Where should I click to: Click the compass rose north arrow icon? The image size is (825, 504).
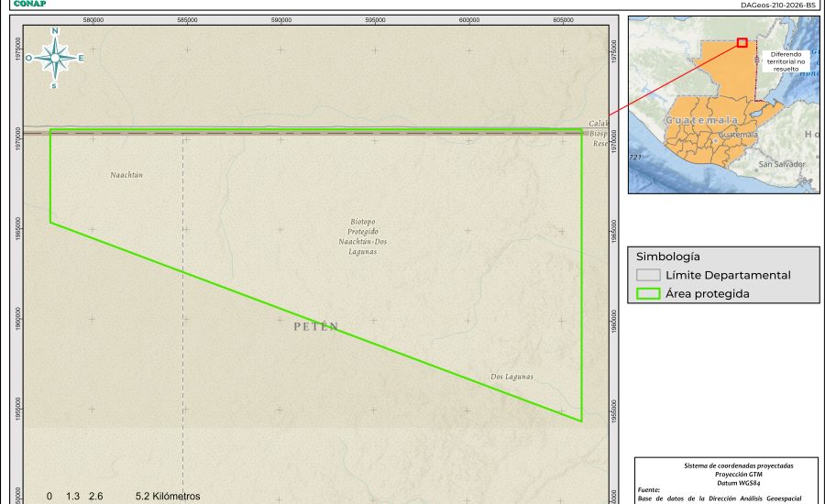click(x=55, y=58)
